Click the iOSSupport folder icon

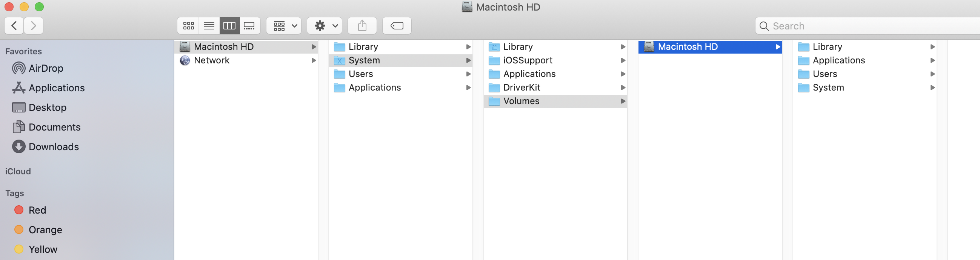point(494,60)
